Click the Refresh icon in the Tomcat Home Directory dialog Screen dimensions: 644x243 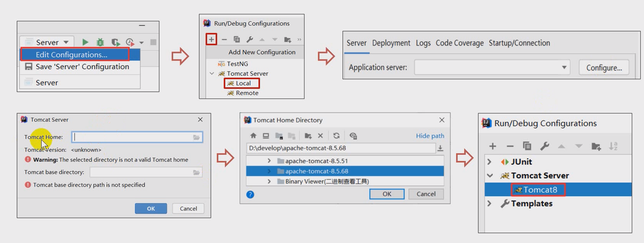336,136
